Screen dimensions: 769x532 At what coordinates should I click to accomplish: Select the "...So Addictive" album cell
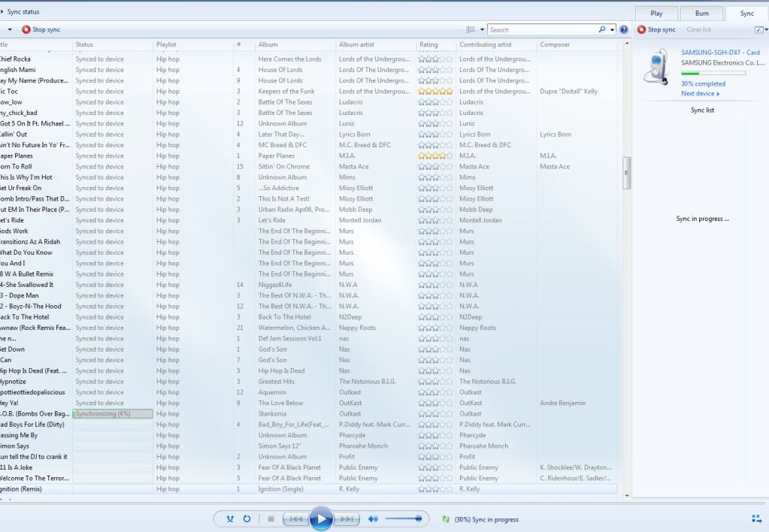click(279, 189)
